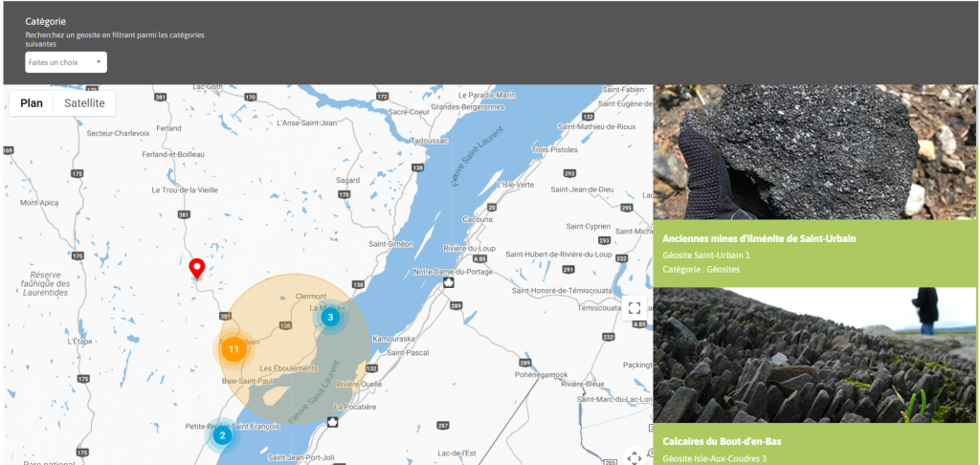Click the Rivière-Ouelle map label
The height and width of the screenshot is (465, 980).
point(359,384)
